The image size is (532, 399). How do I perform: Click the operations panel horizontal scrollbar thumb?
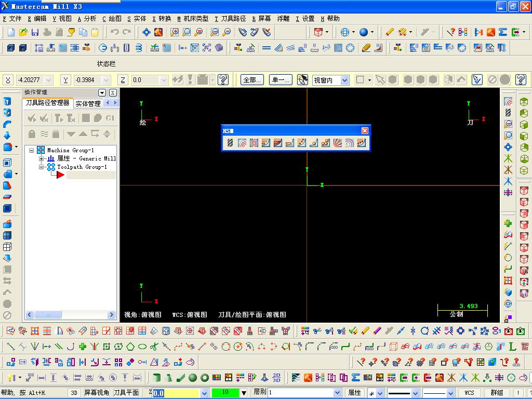pos(48,315)
